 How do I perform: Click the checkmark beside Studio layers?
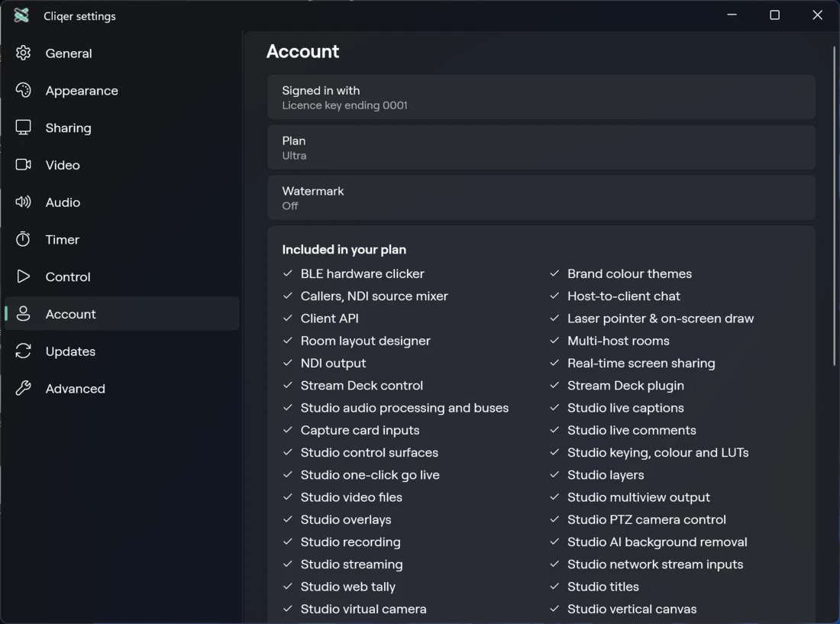[x=554, y=474]
